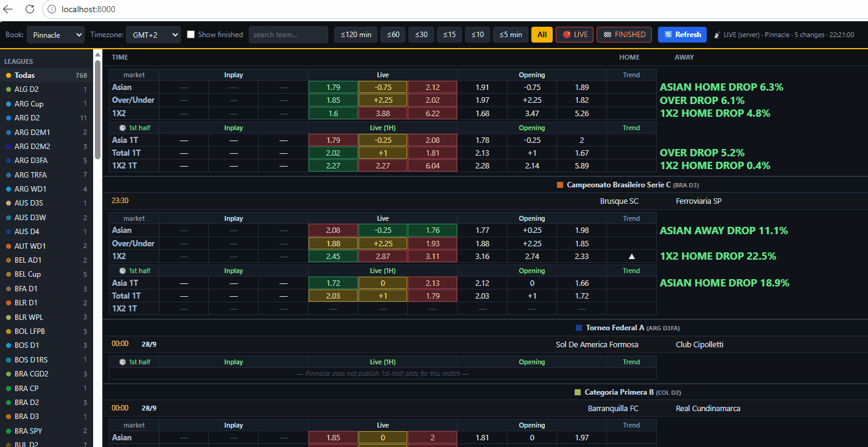This screenshot has width=868, height=447.
Task: Select the ALG D2 league
Action: [x=47, y=89]
